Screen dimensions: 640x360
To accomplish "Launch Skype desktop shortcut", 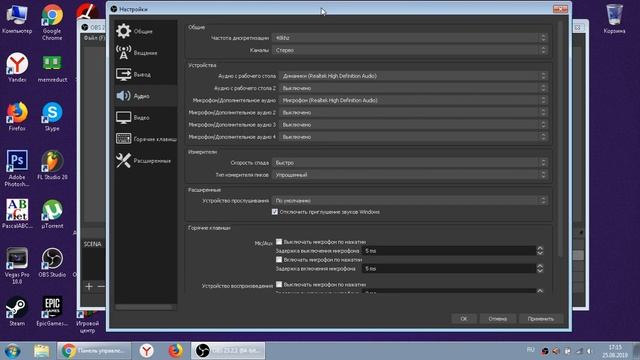I will (x=52, y=116).
